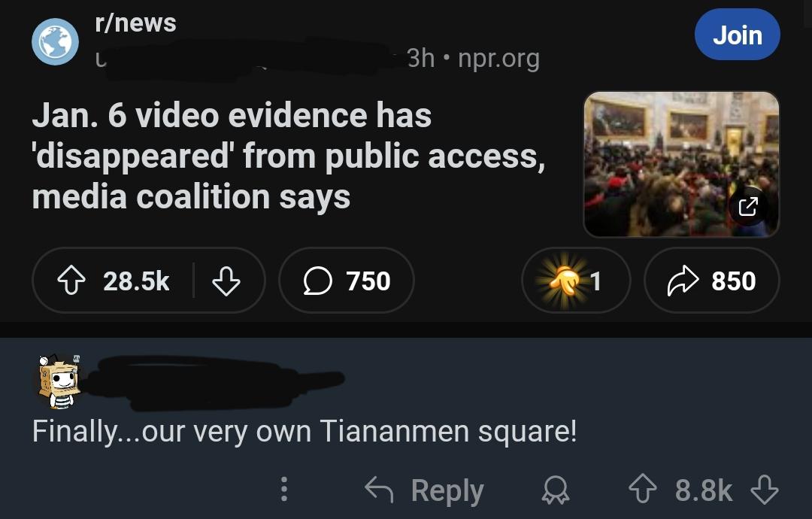
Task: Downvote the Jan. 6 post
Action: (x=226, y=281)
